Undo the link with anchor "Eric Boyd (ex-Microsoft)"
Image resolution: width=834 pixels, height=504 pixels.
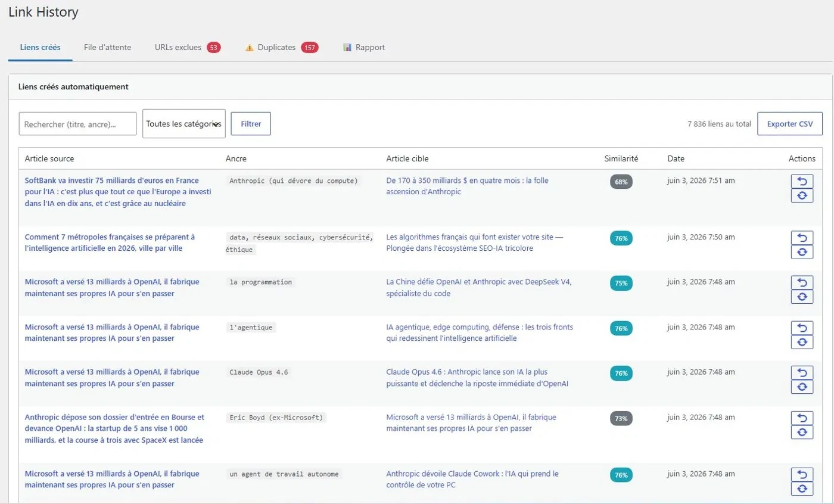pyautogui.click(x=802, y=418)
